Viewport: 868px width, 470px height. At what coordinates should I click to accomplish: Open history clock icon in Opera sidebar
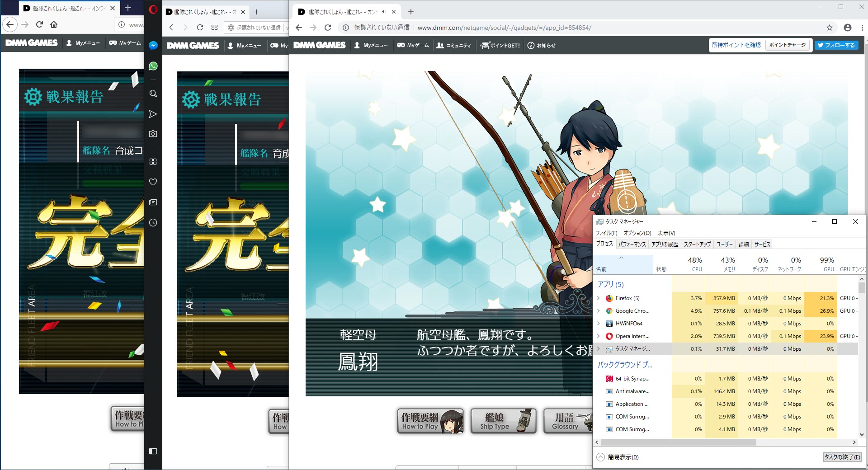click(153, 223)
